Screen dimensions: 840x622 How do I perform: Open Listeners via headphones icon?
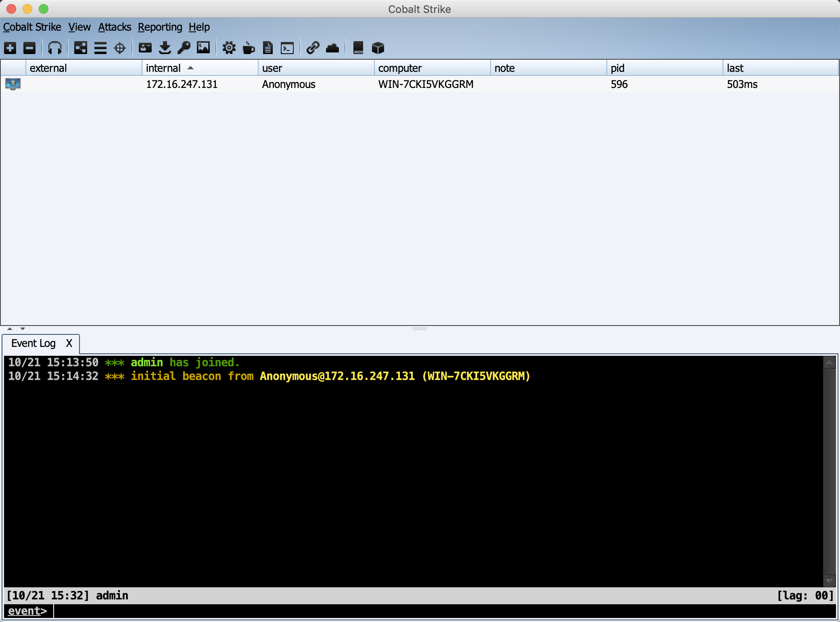tap(55, 48)
